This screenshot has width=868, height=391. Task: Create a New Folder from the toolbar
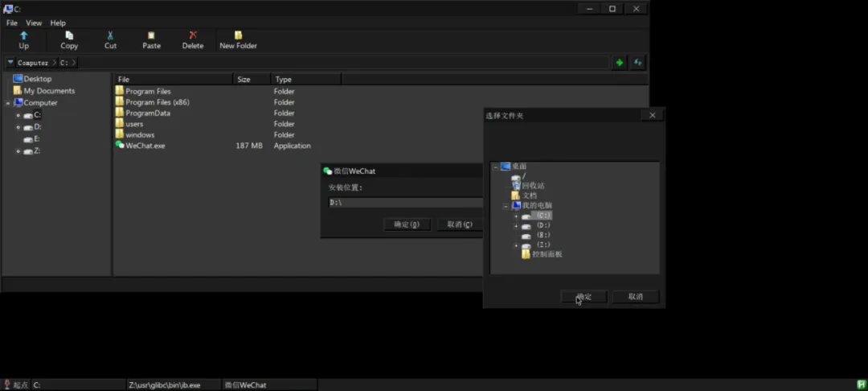[238, 40]
